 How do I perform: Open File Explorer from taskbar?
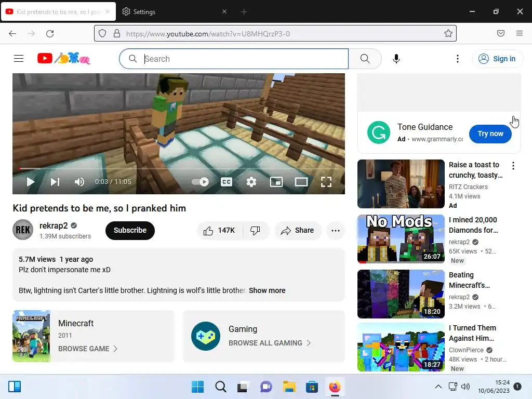[x=289, y=387]
